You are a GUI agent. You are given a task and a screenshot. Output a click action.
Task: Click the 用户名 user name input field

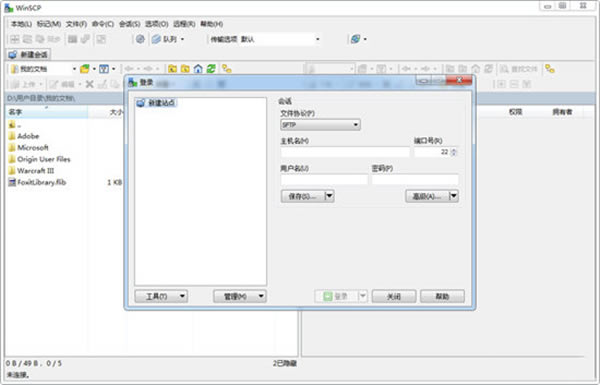(x=324, y=179)
